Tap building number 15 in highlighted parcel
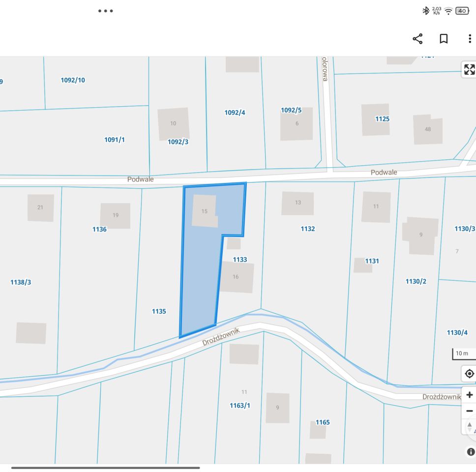Image resolution: width=476 pixels, height=472 pixels. click(204, 211)
